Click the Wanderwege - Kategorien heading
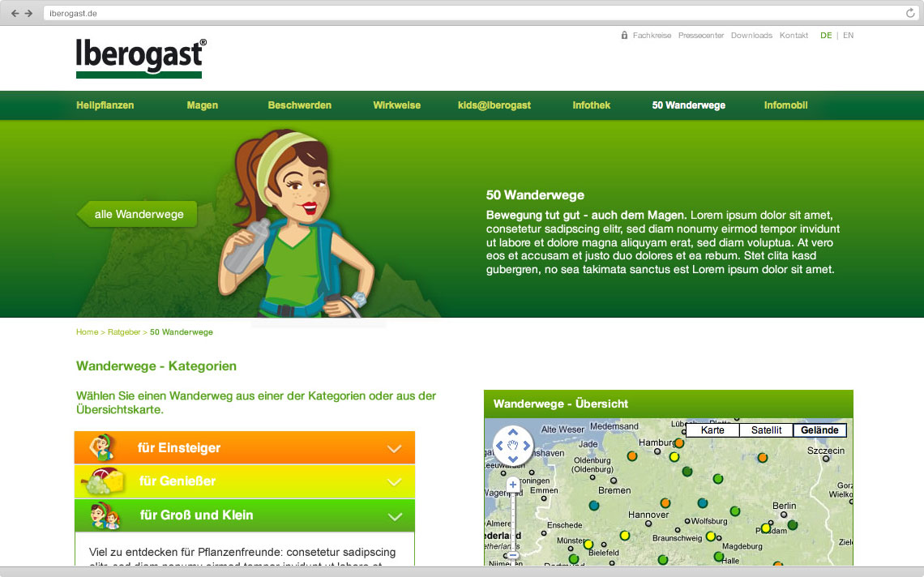 (156, 366)
